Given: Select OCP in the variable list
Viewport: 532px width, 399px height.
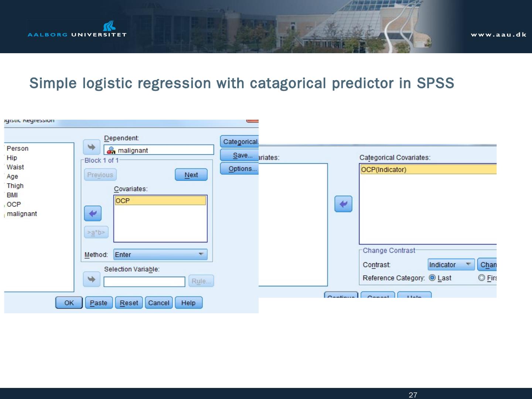Looking at the screenshot, I should tap(14, 204).
